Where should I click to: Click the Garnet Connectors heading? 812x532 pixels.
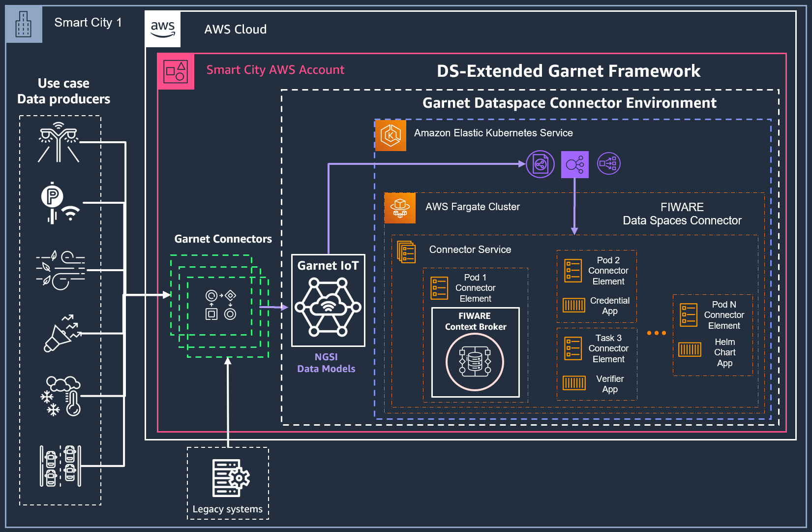point(223,239)
